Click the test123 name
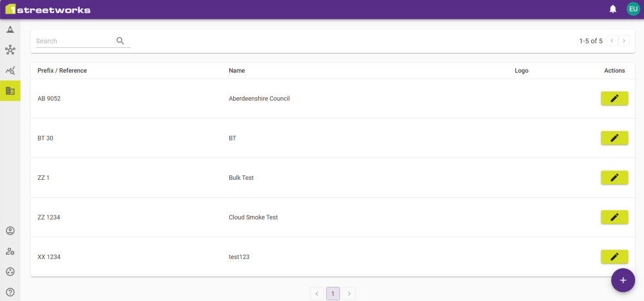Image resolution: width=644 pixels, height=301 pixels. 239,257
